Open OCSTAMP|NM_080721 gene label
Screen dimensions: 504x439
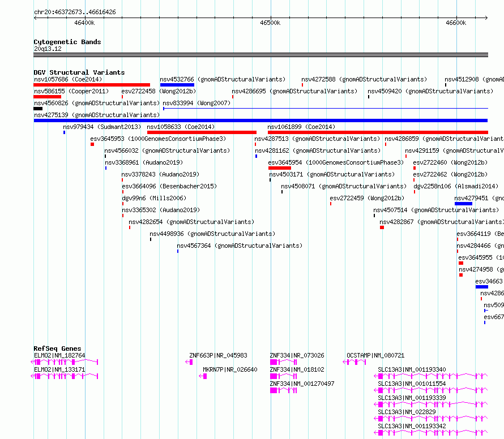coord(375,355)
